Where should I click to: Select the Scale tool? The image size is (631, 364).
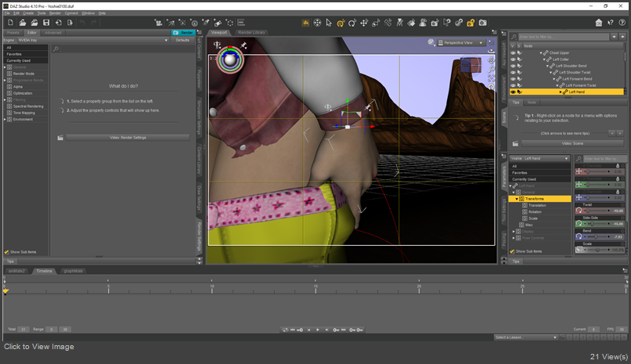coord(376,23)
